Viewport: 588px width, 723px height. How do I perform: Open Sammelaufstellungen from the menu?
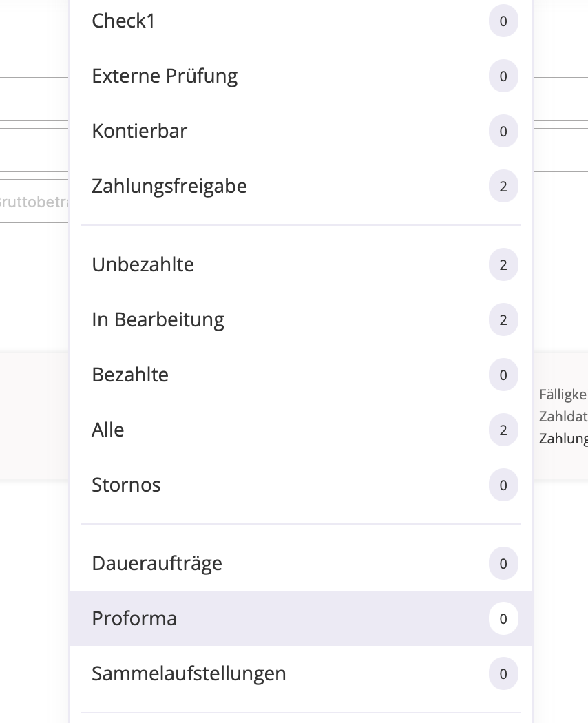[x=189, y=674]
